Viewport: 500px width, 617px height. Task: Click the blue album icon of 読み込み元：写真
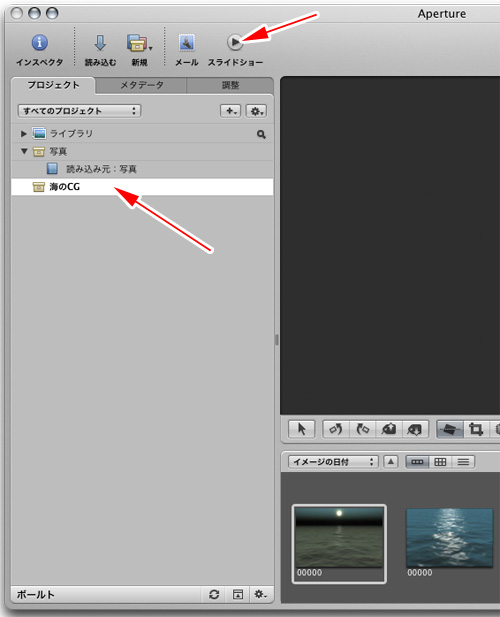52,169
